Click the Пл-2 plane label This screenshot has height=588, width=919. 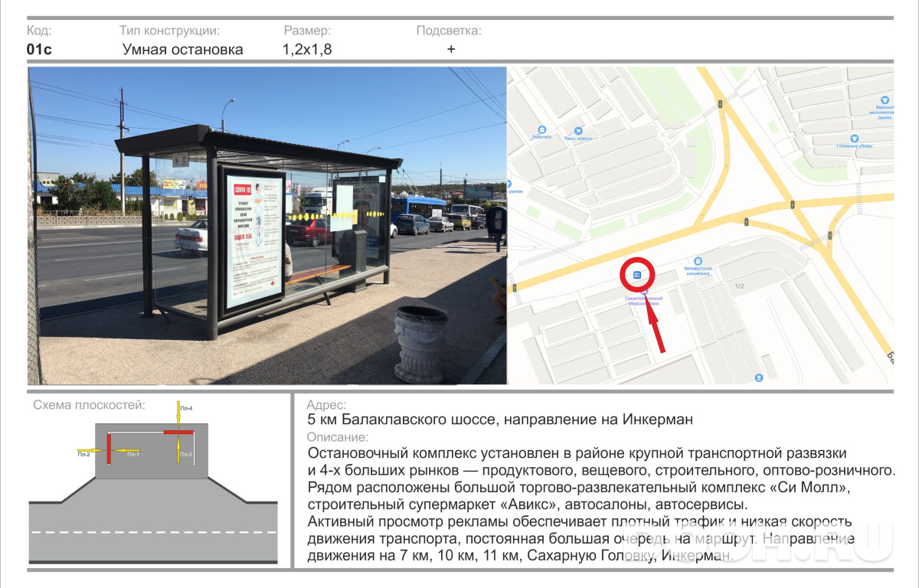[x=83, y=455]
